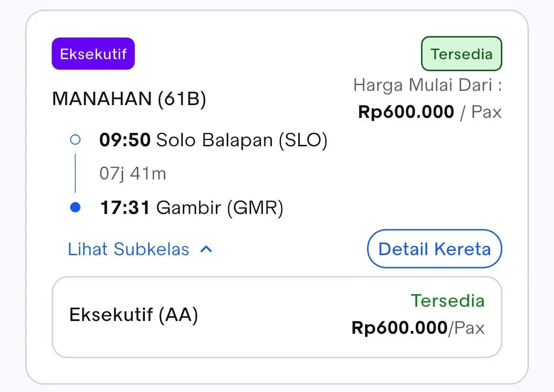Select the purple Eksekutif class badge
Viewport: 554px width, 392px height.
click(x=93, y=53)
